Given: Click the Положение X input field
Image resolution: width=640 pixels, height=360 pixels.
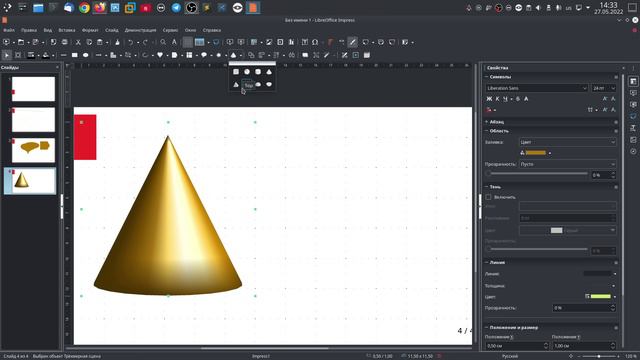Looking at the screenshot, I should pyautogui.click(x=517, y=346).
